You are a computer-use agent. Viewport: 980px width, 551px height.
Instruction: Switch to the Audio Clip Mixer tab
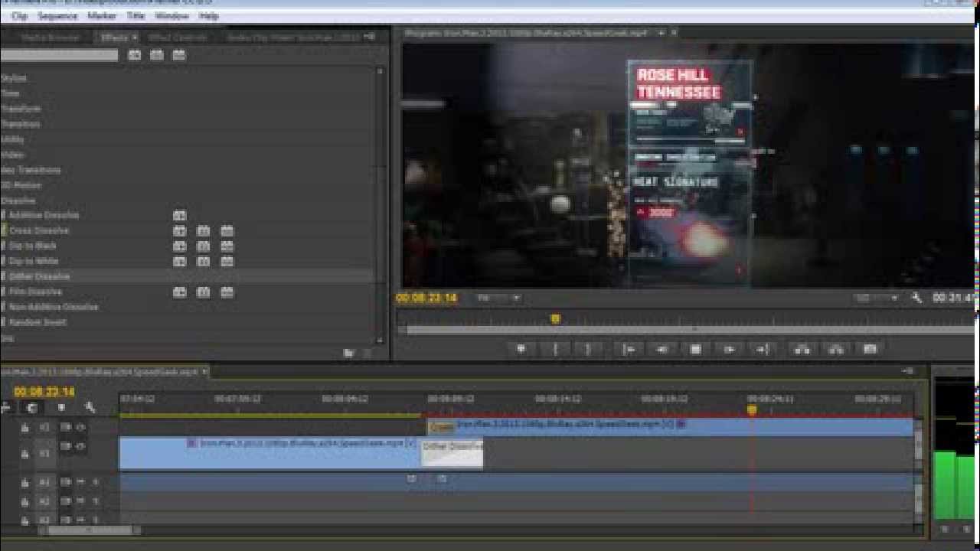pyautogui.click(x=293, y=37)
